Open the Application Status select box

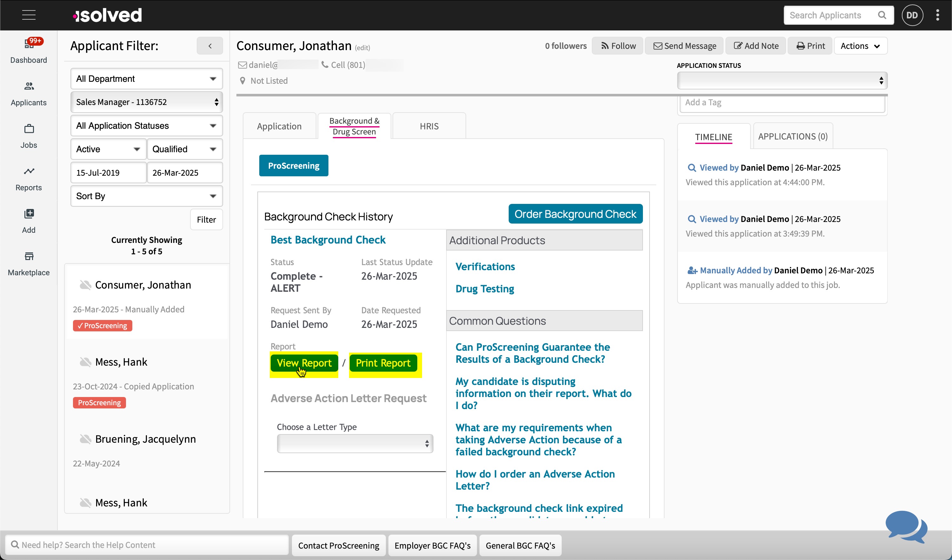782,81
